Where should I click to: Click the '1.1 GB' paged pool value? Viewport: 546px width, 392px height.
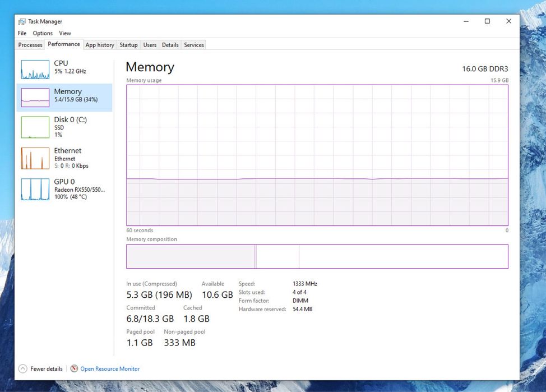(140, 343)
